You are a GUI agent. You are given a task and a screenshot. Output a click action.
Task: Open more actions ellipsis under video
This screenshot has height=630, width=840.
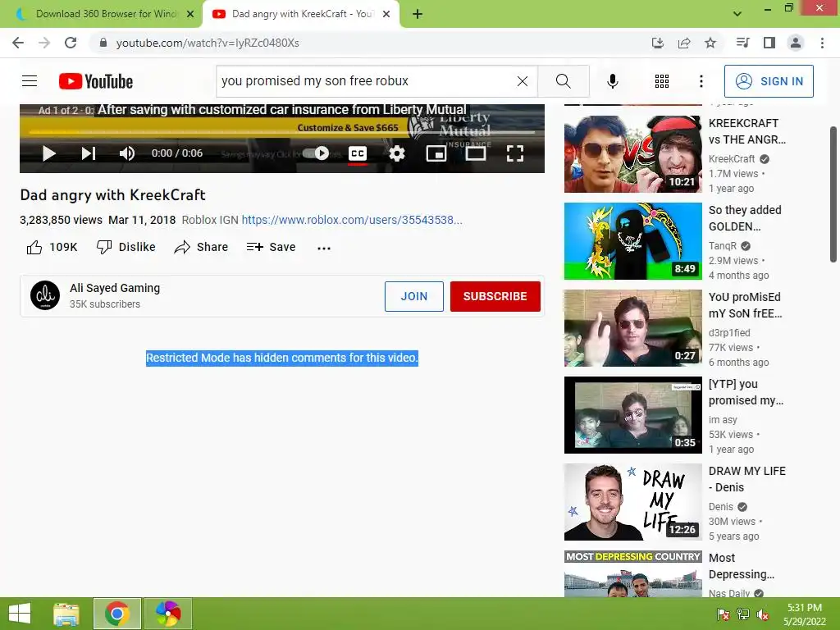click(323, 248)
